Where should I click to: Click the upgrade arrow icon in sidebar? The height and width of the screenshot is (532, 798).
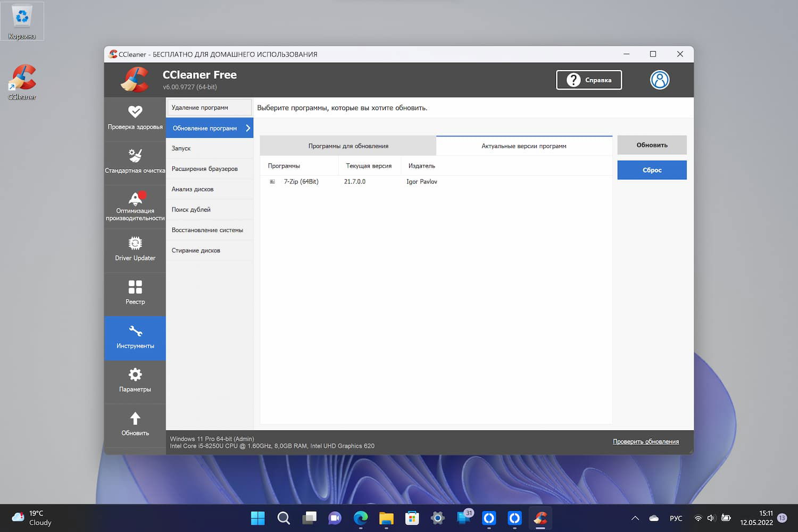[x=135, y=419]
